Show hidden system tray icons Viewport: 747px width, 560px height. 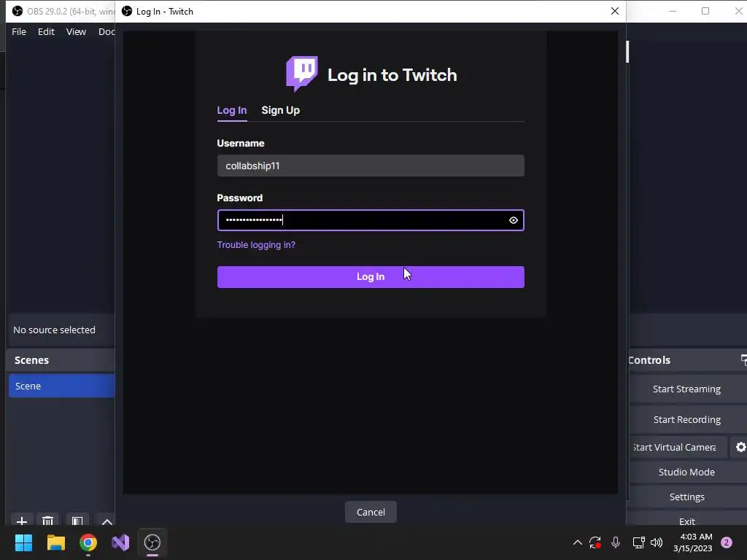click(578, 542)
